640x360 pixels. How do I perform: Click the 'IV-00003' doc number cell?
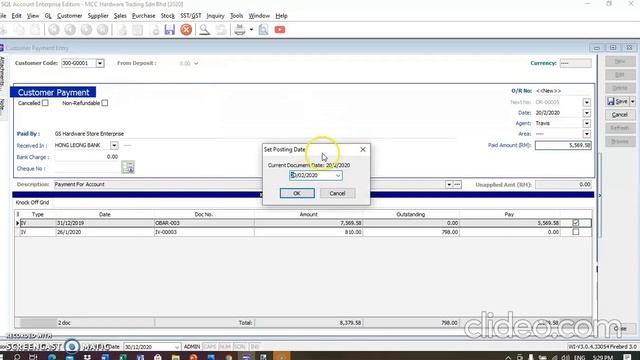click(x=204, y=232)
